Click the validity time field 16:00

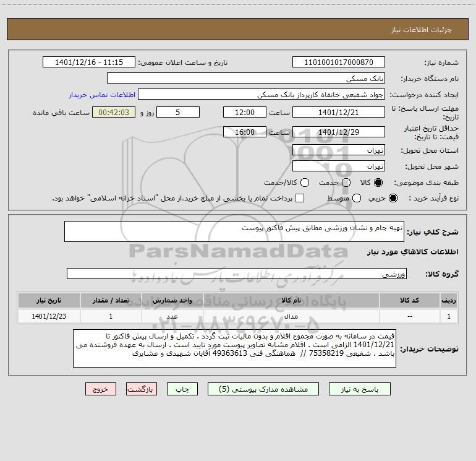click(245, 132)
